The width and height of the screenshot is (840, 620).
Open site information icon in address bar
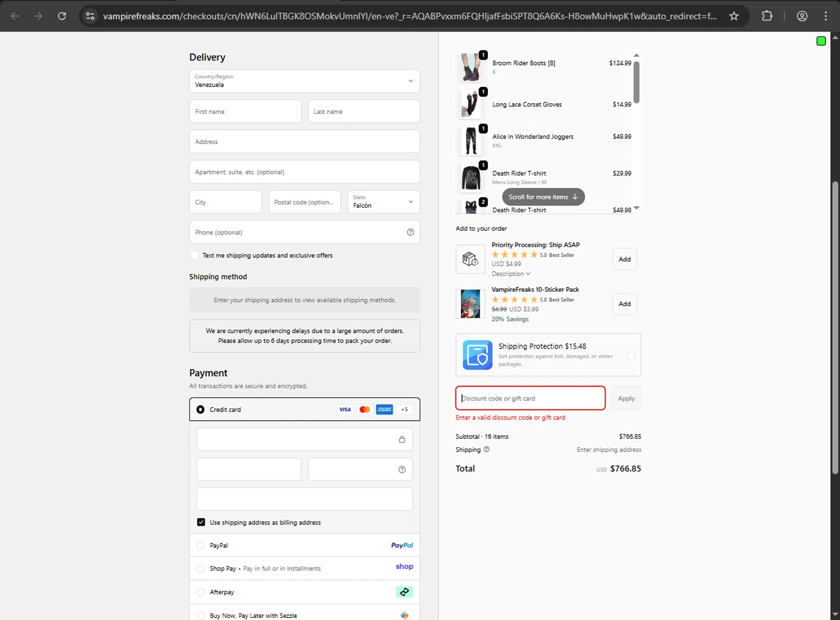click(90, 16)
